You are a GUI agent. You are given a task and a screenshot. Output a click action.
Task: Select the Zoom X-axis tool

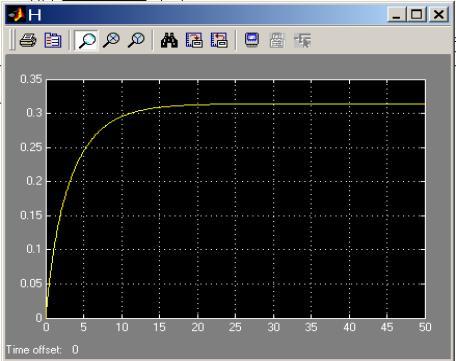coord(111,40)
